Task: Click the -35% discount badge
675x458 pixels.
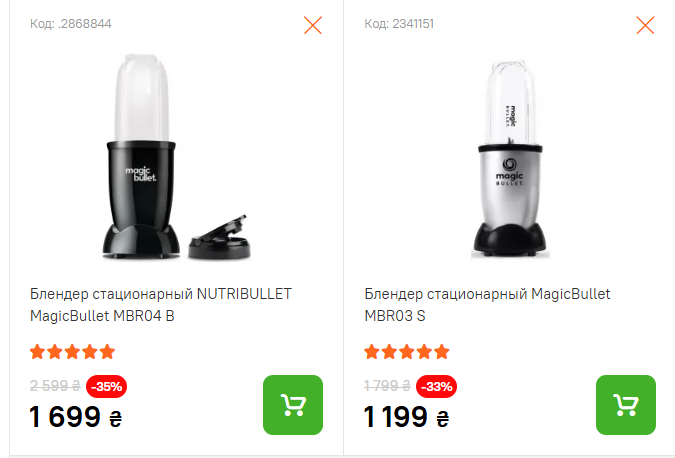Action: pos(106,387)
